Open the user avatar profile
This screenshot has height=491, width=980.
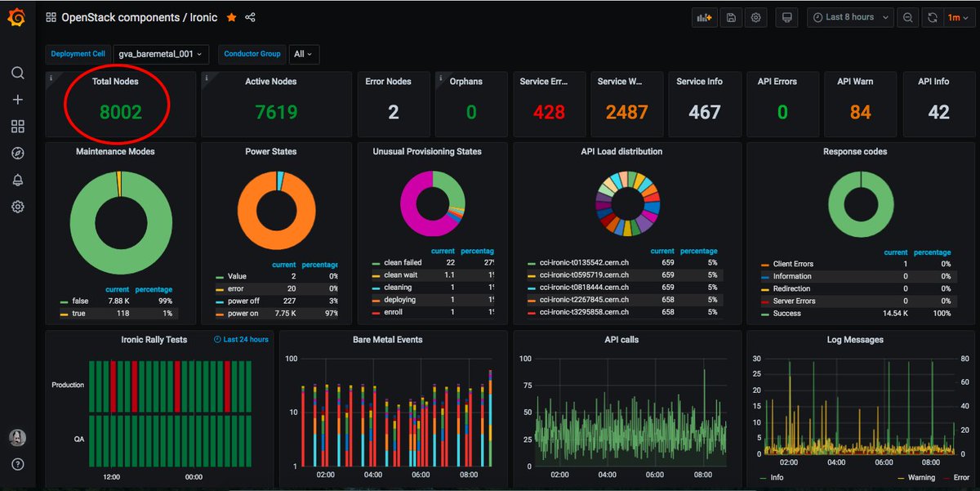17,437
